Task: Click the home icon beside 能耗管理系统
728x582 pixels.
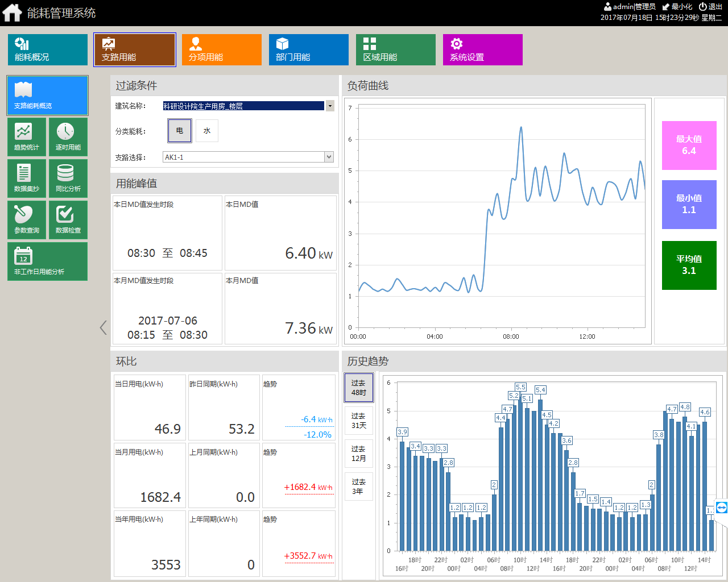Action: tap(12, 13)
